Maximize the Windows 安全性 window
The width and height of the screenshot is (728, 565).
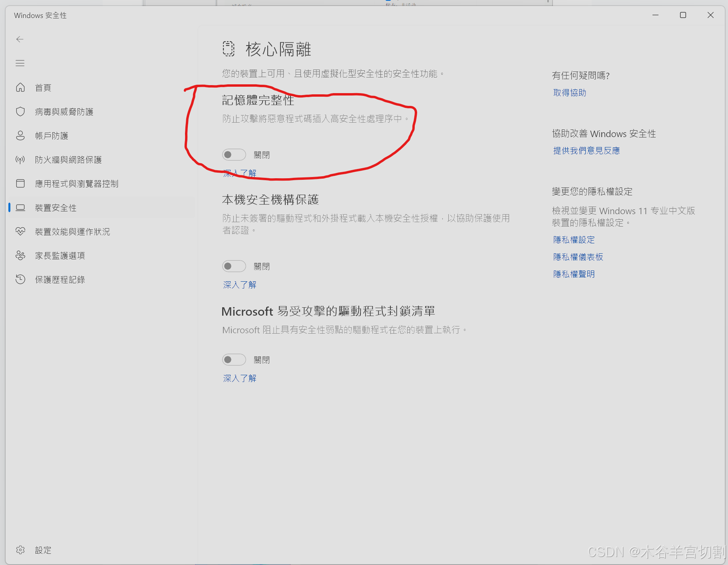click(x=683, y=15)
